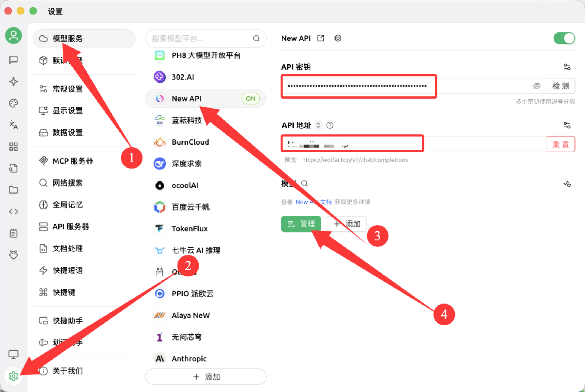The height and width of the screenshot is (392, 585).
Task: Toggle API key visibility eye icon
Action: pos(537,86)
